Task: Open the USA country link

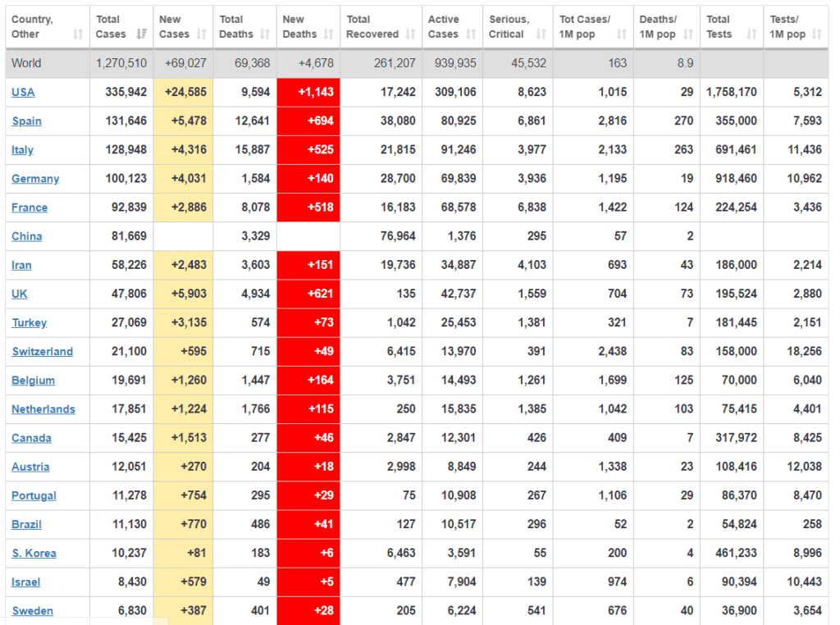Action: point(23,92)
